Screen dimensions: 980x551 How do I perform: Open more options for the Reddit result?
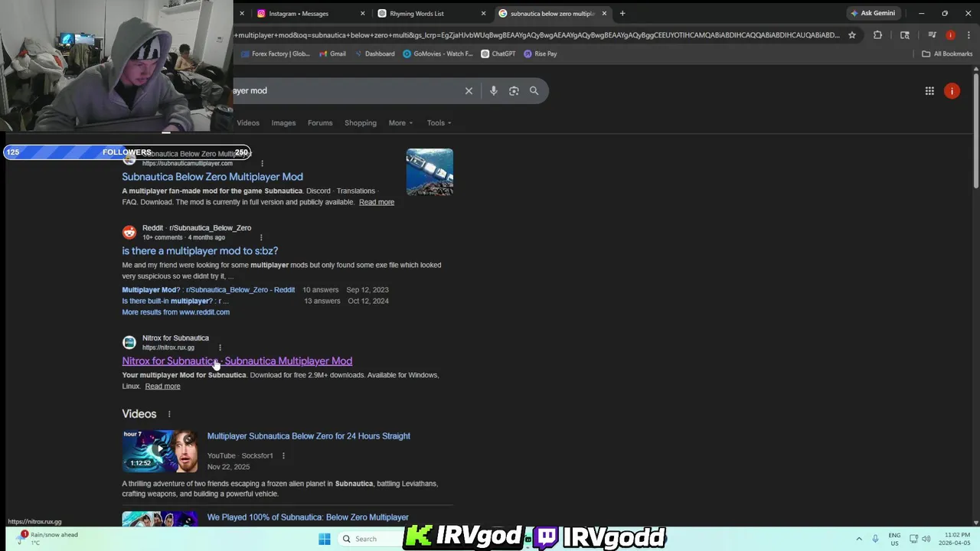[x=261, y=237]
